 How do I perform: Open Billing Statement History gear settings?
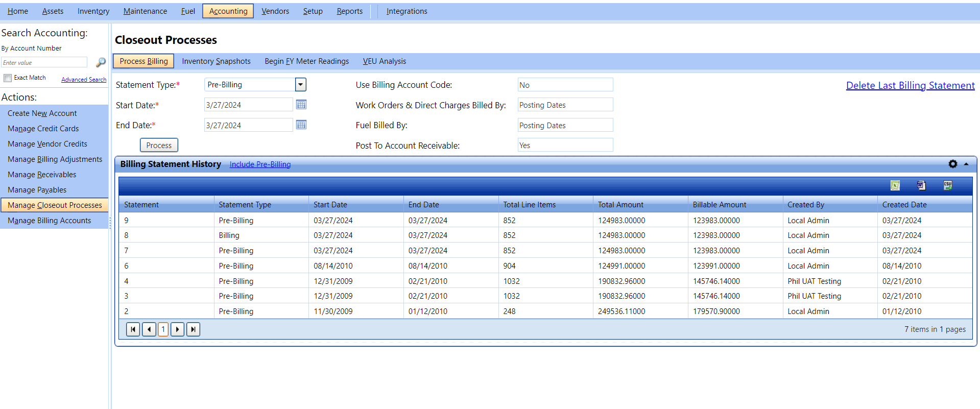(952, 164)
